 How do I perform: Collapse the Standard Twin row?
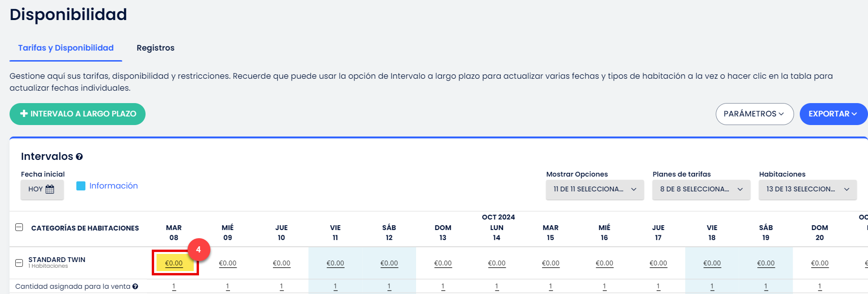[x=19, y=262]
